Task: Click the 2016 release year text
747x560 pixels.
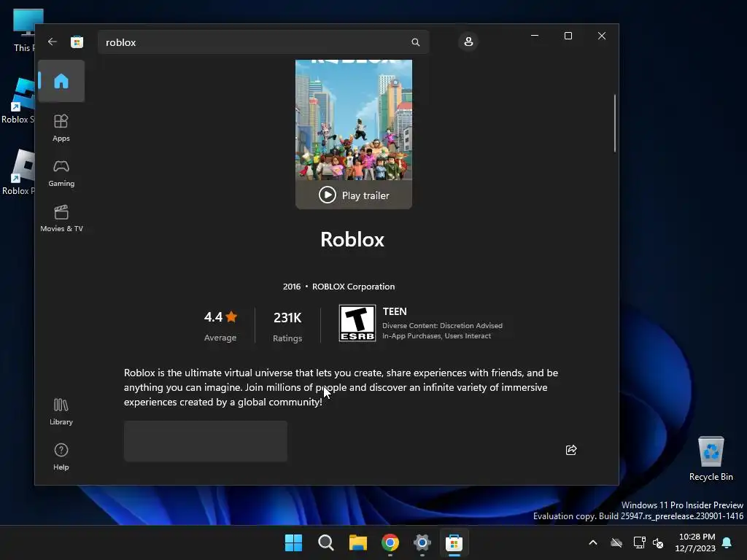Action: click(x=292, y=287)
